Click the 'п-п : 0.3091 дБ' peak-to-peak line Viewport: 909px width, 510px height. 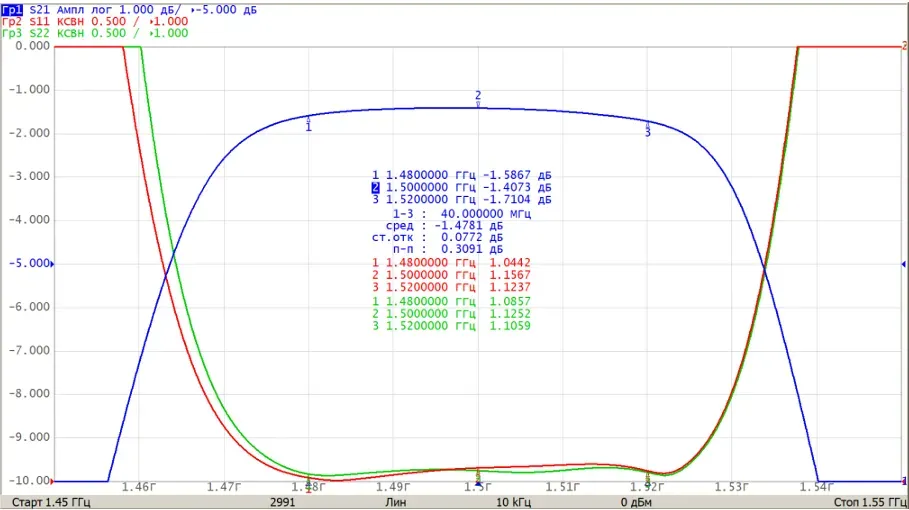click(x=448, y=249)
